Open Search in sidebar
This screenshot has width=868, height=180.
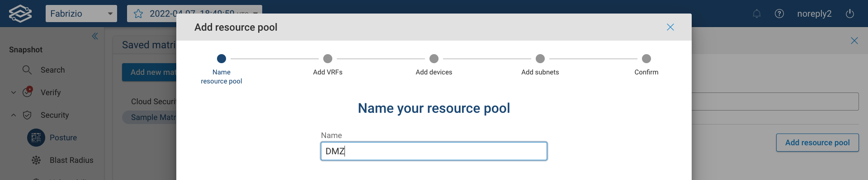tap(52, 70)
